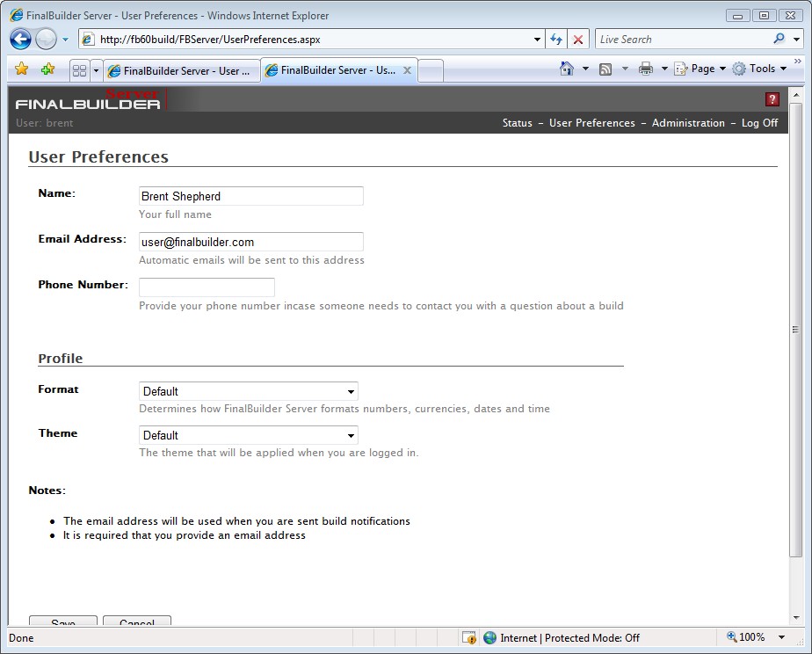
Task: Add to Favorites with star-plus icon
Action: 47,69
